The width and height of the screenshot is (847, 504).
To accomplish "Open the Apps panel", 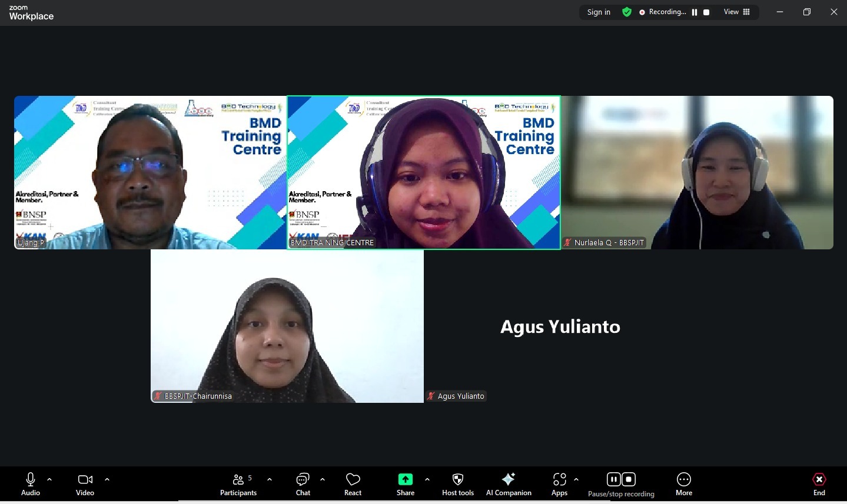I will point(559,484).
